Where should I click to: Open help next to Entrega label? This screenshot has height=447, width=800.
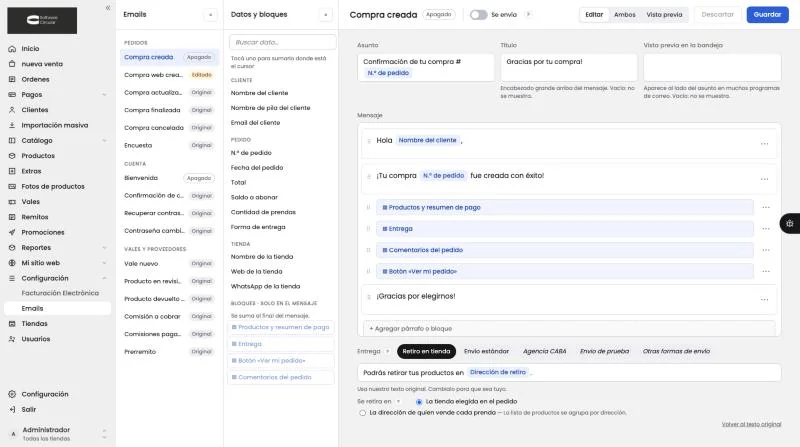click(388, 351)
